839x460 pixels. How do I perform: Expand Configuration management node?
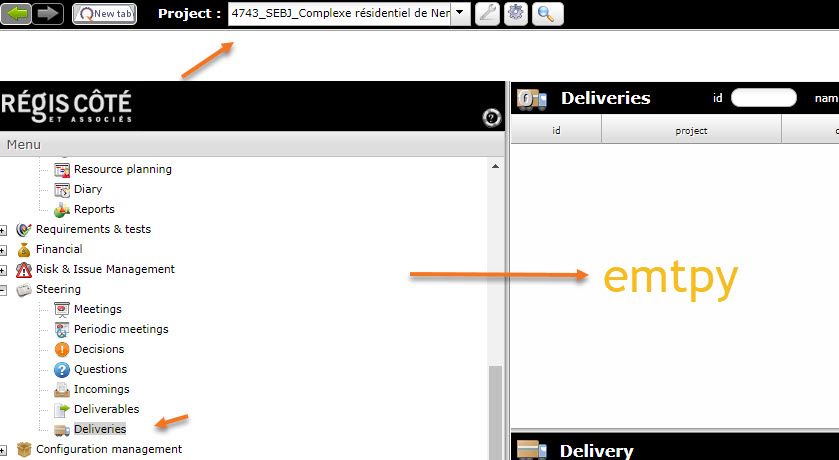[x=3, y=450]
